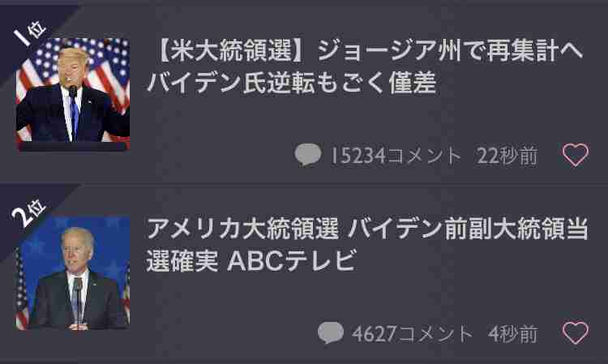Tap the heart icon on the ABCテレビ article
608x364 pixels.
click(x=576, y=332)
